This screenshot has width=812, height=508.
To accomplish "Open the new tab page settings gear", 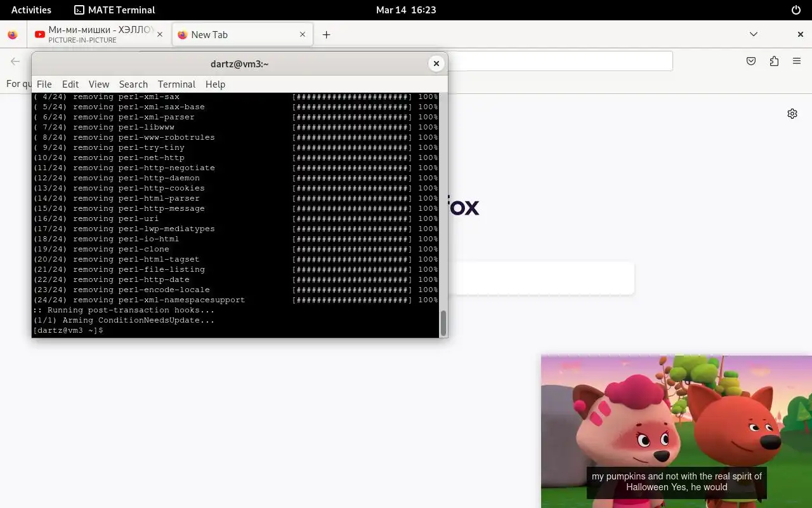I will click(x=792, y=114).
